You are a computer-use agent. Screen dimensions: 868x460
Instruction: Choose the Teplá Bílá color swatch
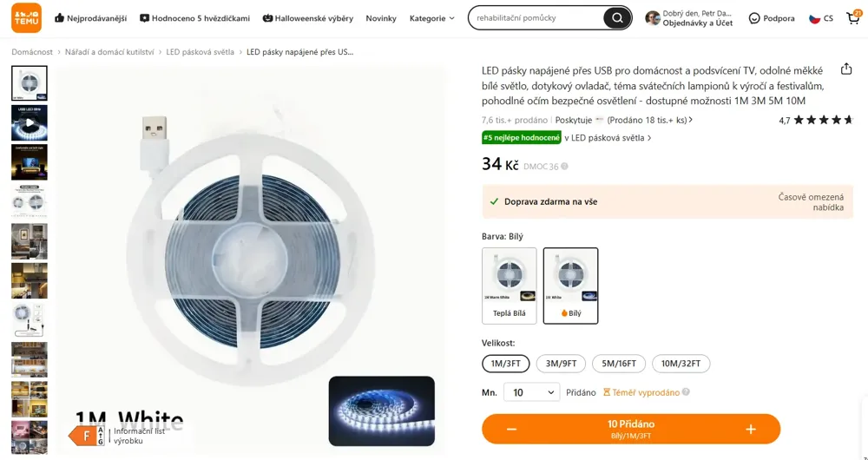(x=510, y=286)
